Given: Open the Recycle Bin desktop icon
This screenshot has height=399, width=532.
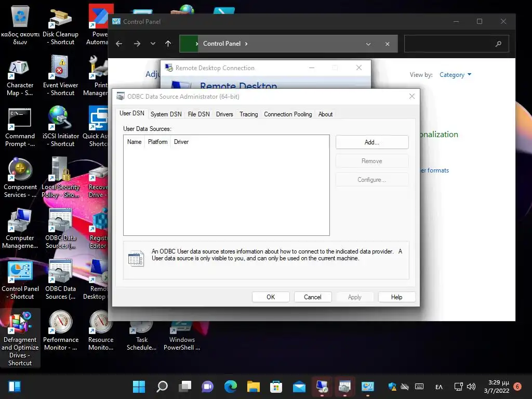Looking at the screenshot, I should click(20, 25).
